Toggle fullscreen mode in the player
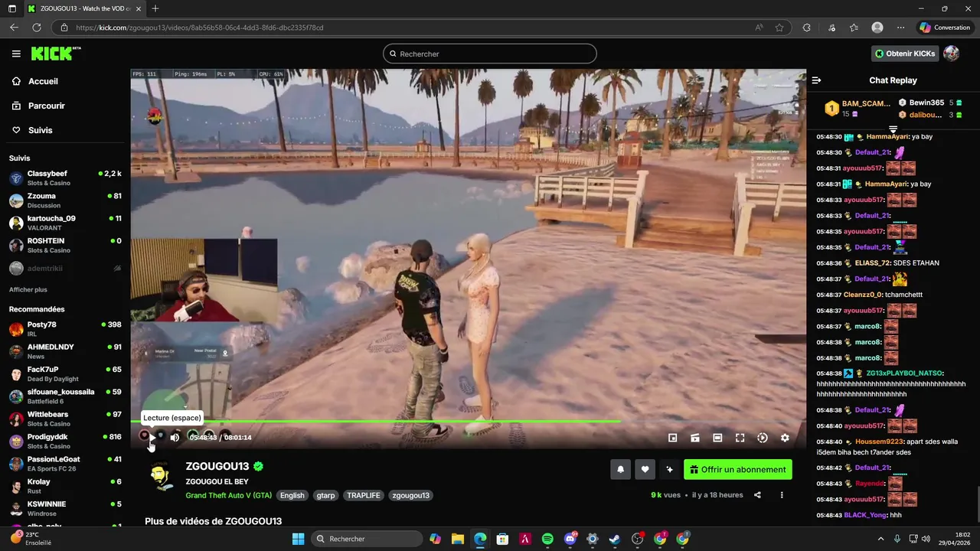Screen dimensions: 980x551 pyautogui.click(x=740, y=438)
